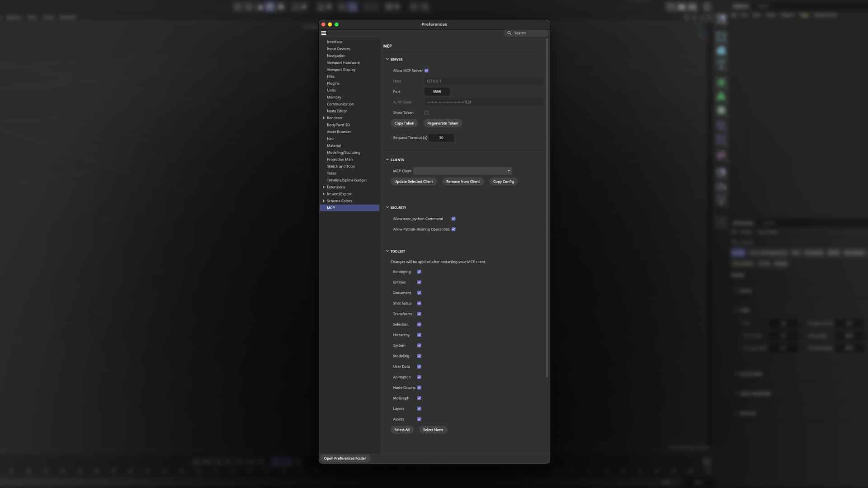The height and width of the screenshot is (488, 868).
Task: Open the MCP Client dropdown
Action: [462, 171]
